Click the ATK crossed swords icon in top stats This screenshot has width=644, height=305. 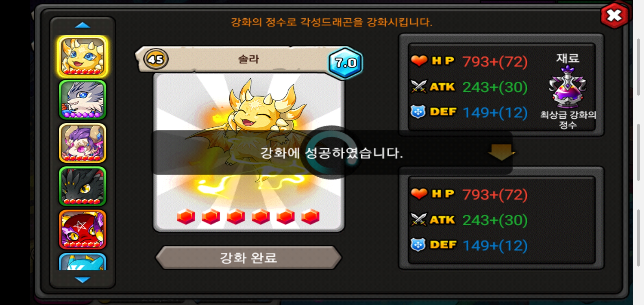(419, 86)
